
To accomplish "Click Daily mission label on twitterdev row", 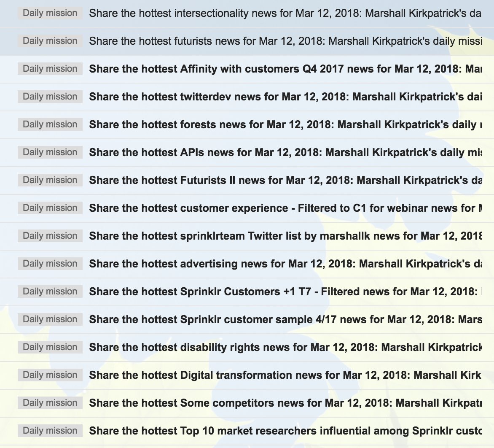I will point(50,97).
